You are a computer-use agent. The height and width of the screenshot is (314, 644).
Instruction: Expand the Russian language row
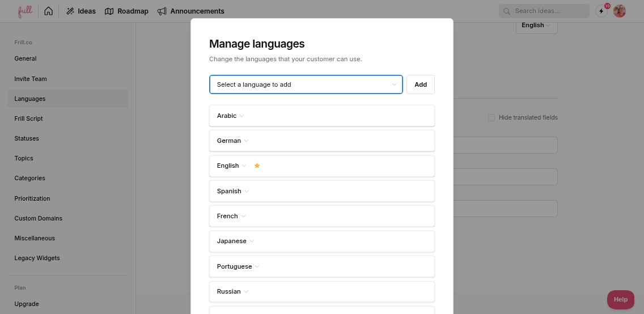coord(322,291)
